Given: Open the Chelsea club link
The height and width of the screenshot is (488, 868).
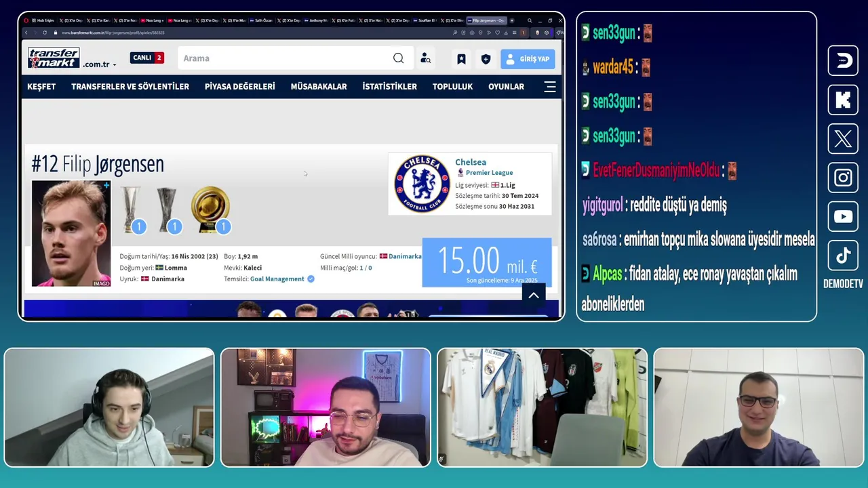Looking at the screenshot, I should coord(471,162).
